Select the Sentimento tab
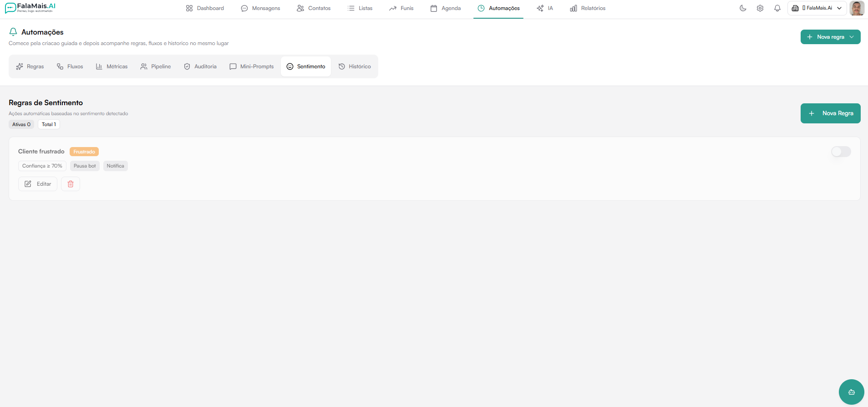868x407 pixels. (x=306, y=66)
